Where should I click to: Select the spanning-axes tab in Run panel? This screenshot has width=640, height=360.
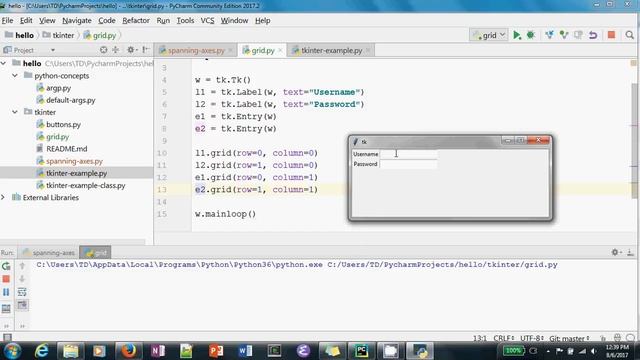[x=49, y=253]
